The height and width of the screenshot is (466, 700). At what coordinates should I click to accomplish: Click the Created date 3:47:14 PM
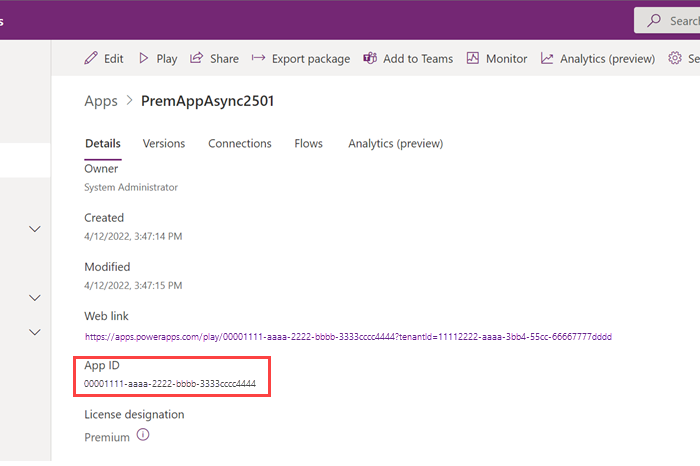click(133, 237)
